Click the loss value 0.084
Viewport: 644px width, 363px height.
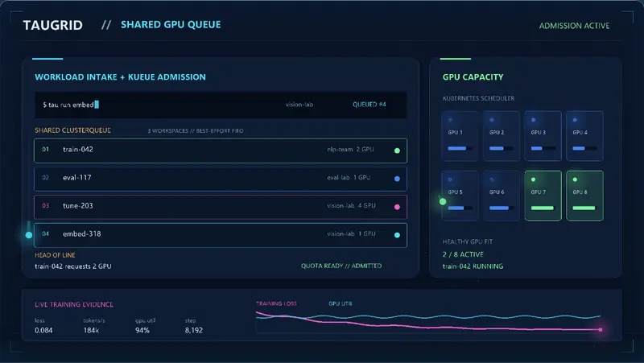click(43, 330)
